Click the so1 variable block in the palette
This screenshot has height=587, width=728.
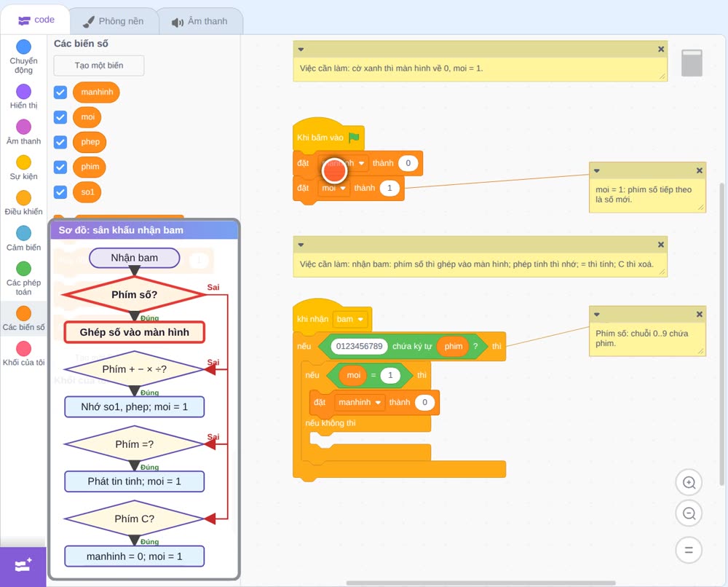[87, 192]
